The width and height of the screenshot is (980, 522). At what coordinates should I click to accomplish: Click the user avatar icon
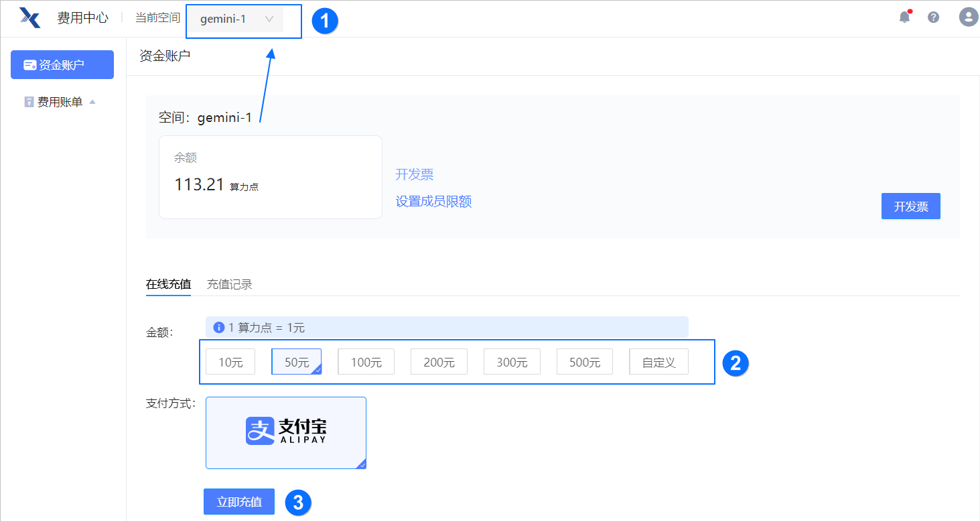(968, 17)
